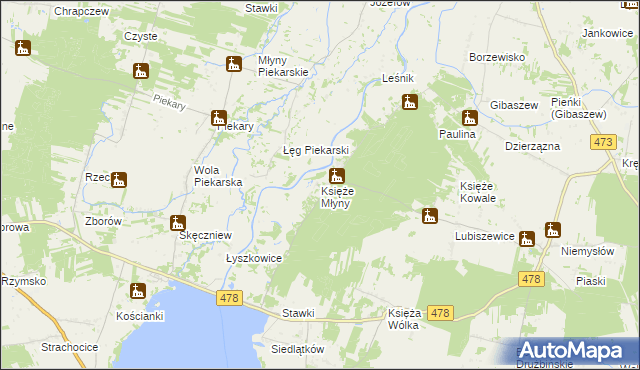Click the Młyny Piekarskie label
This screenshot has width=640, height=370.
[283, 66]
